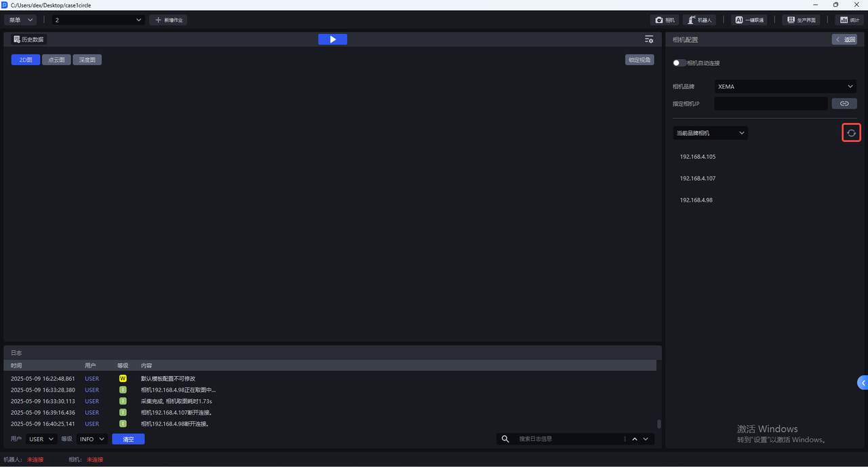Refresh the camera list
The width and height of the screenshot is (868, 467).
tap(851, 133)
